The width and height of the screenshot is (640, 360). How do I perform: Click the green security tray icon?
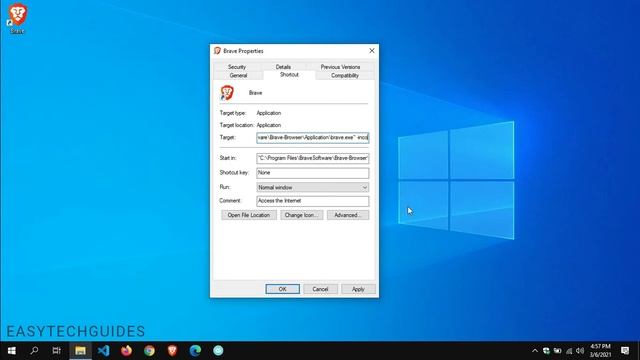546,351
